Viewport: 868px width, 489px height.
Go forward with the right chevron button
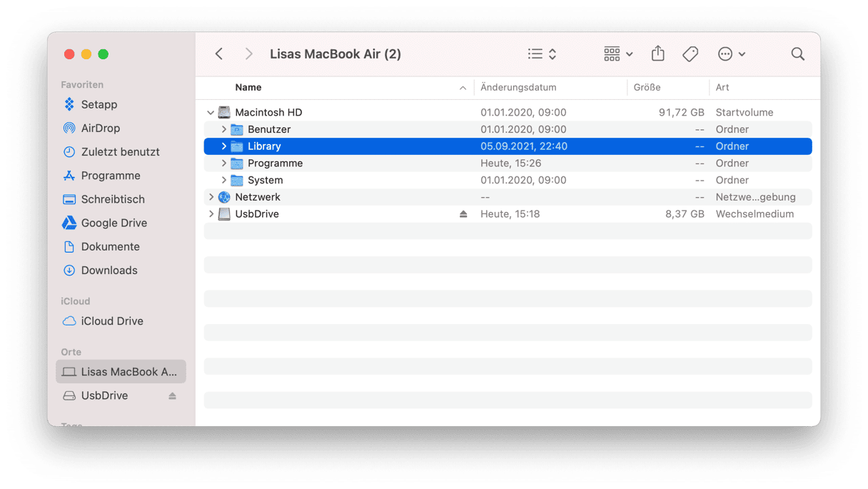pyautogui.click(x=248, y=54)
